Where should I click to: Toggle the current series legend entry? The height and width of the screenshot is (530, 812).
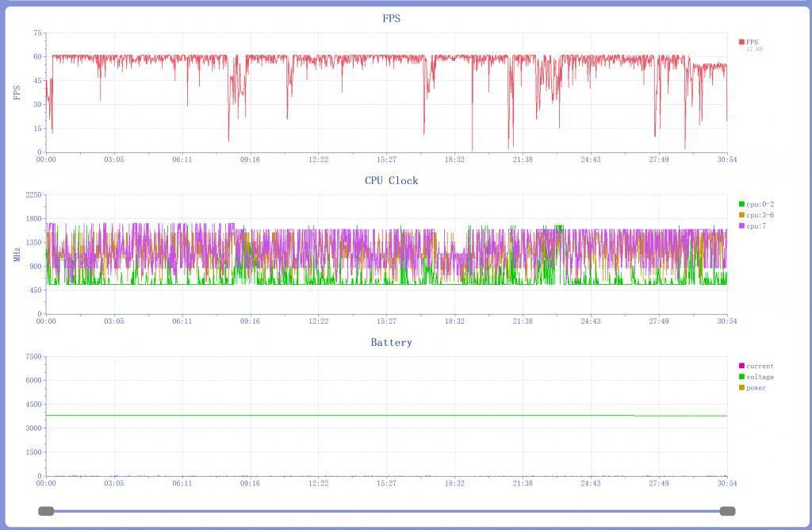point(760,367)
